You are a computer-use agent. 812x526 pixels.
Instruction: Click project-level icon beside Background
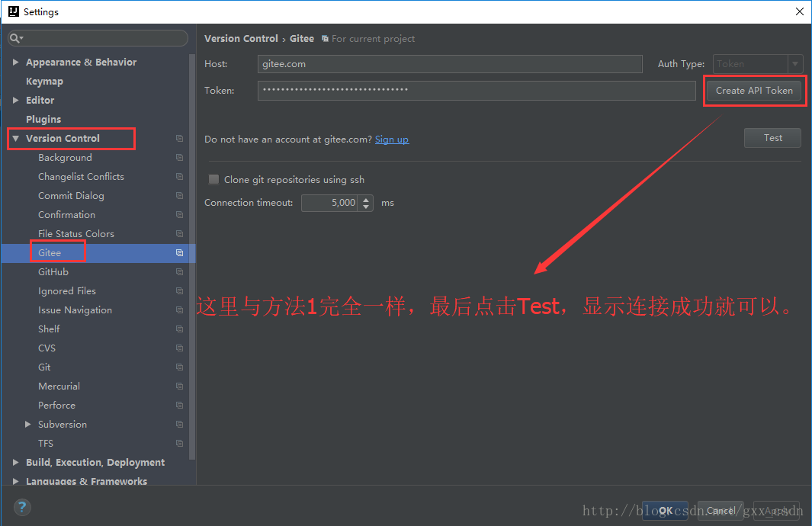(179, 157)
